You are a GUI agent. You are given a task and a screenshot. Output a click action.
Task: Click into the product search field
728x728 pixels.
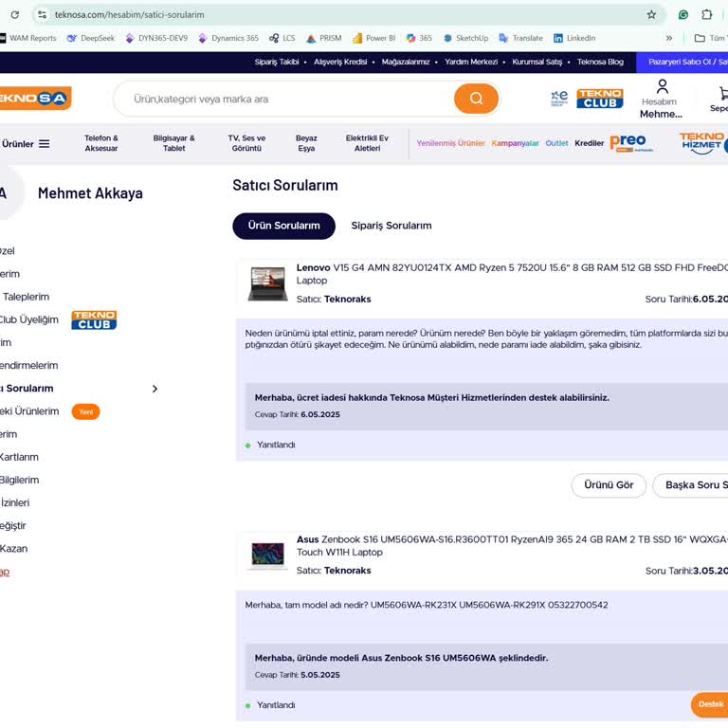[284, 99]
